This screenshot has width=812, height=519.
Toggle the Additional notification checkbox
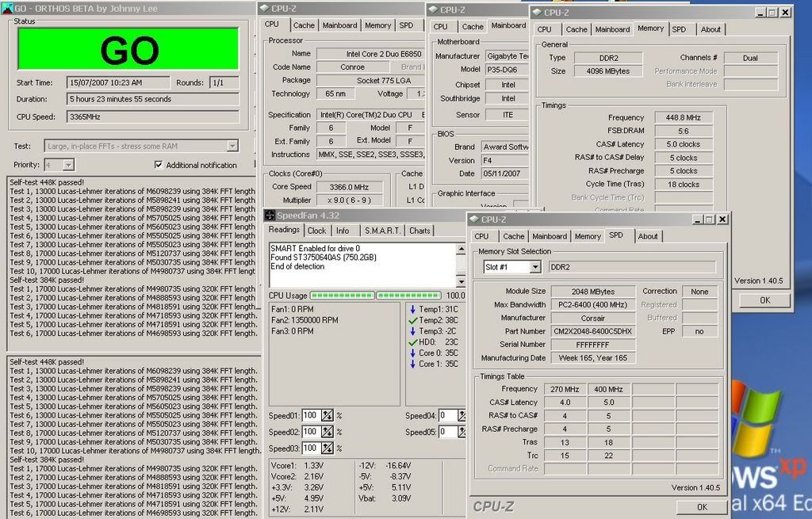[x=159, y=165]
